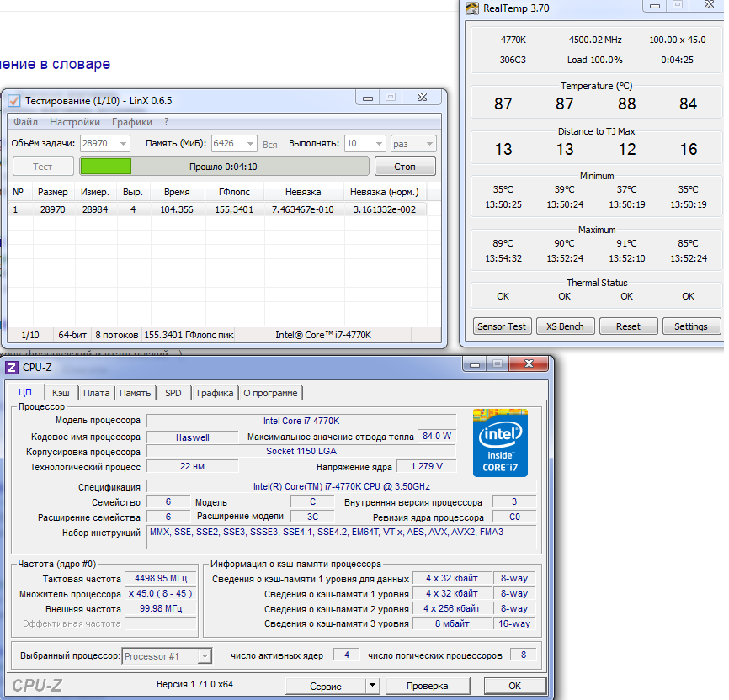The image size is (729, 700).
Task: Click the XS Bench button
Action: 565,326
